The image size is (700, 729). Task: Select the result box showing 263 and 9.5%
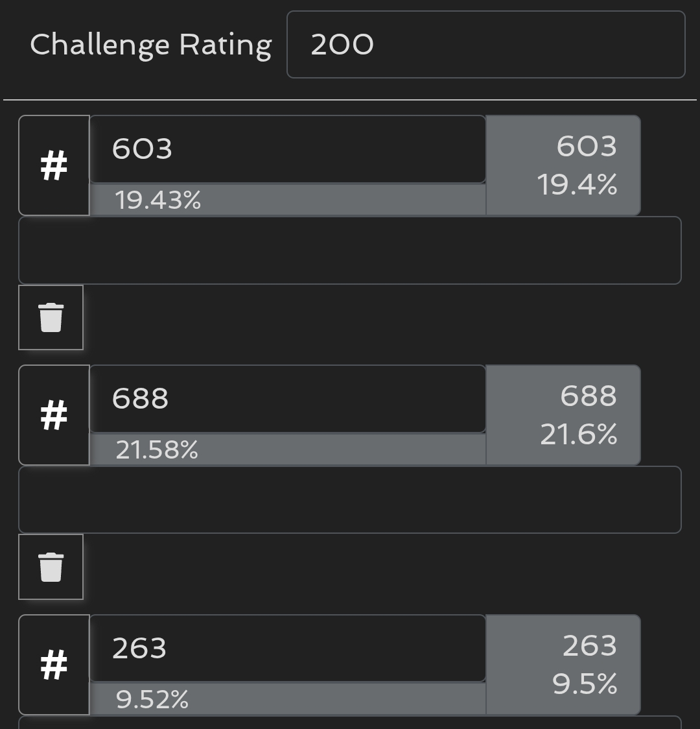[563, 665]
